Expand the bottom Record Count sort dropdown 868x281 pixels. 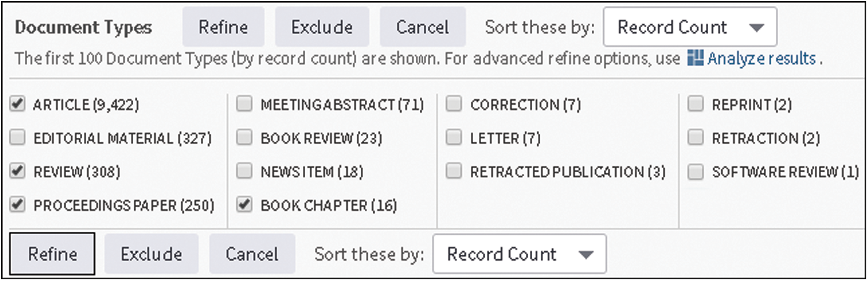pos(519,254)
